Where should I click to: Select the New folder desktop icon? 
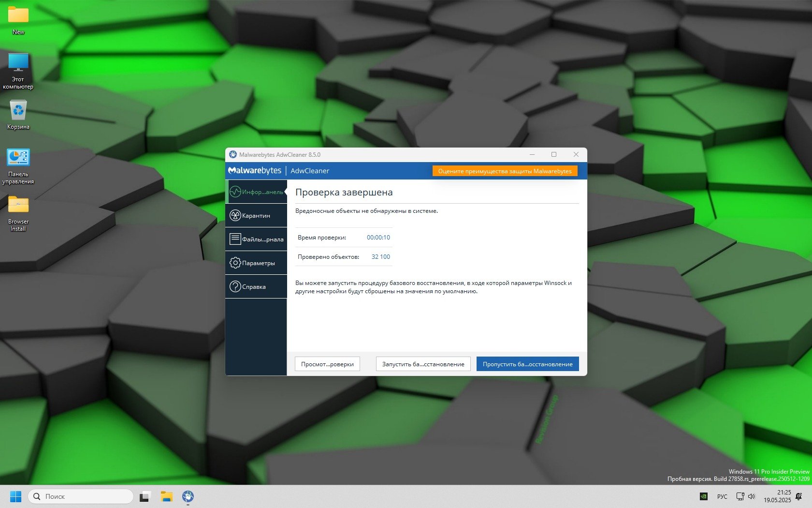click(x=18, y=20)
